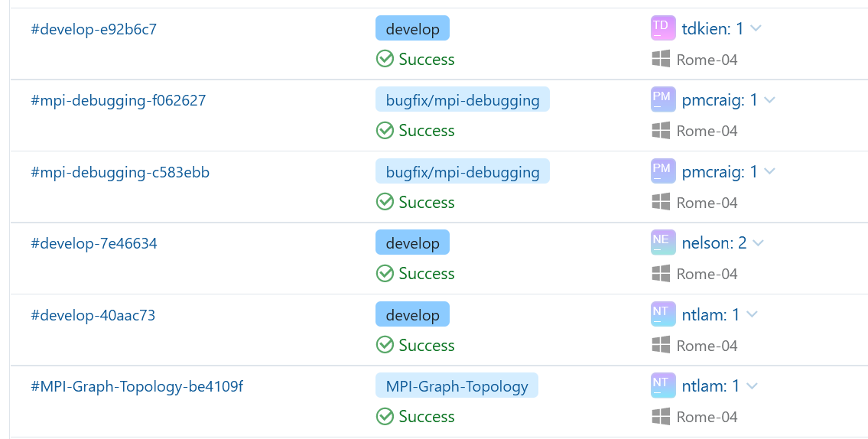Select the MPI-Graph-Topology branch tag
Image resolution: width=868 pixels, height=439 pixels.
[457, 386]
